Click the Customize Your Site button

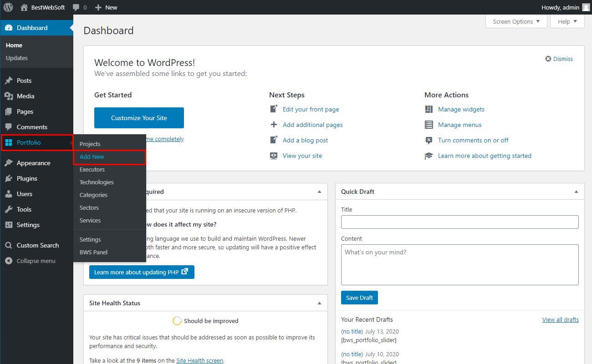click(139, 118)
